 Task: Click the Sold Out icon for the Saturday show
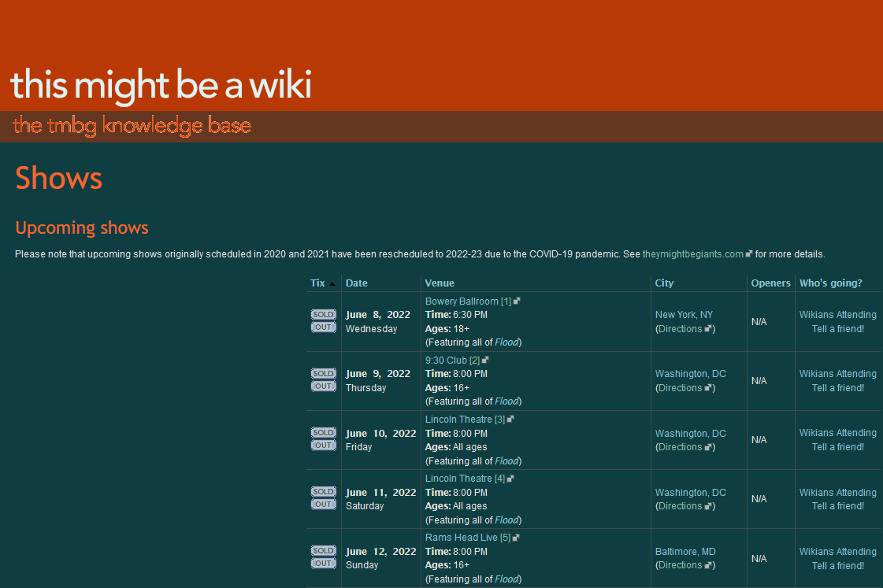point(323,498)
